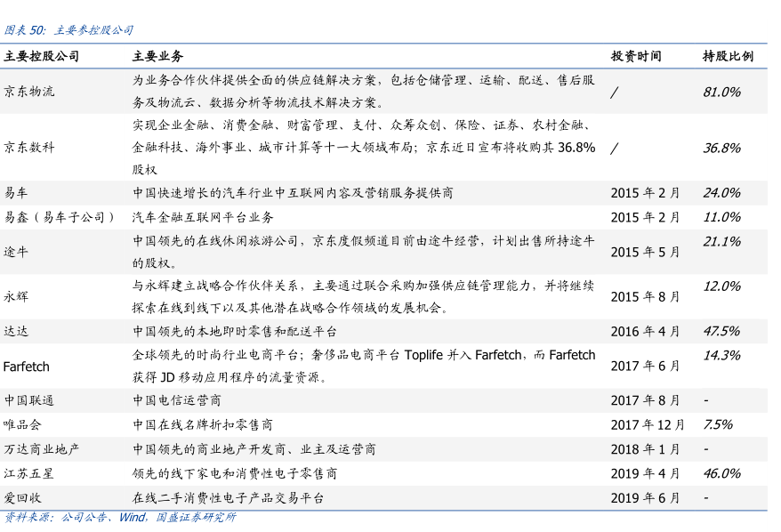Click 在线二手消费性电子产品交易平台 description
This screenshot has height=532, width=781.
tap(228, 498)
